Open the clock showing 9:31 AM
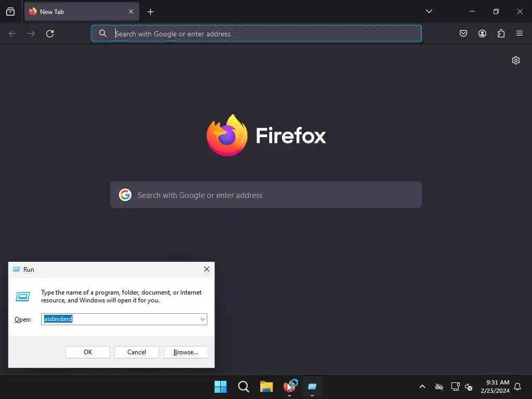Viewport: 532px width, 399px height. coord(495,387)
